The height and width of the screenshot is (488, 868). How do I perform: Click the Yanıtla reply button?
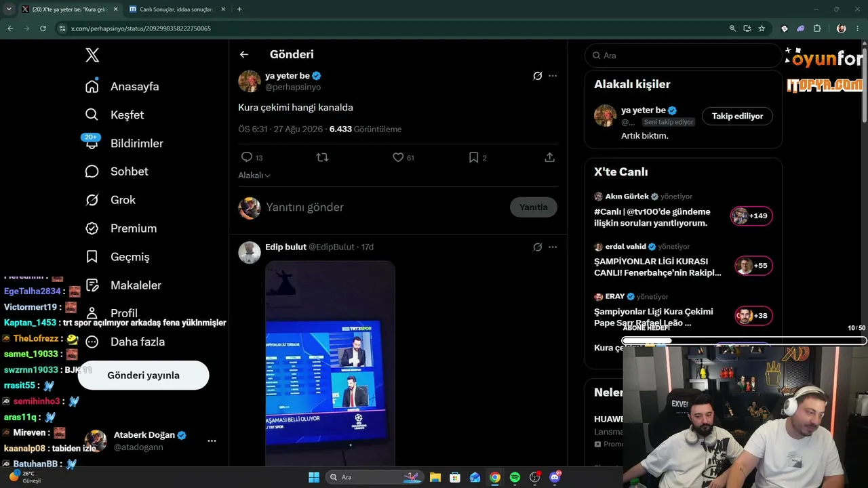pos(534,207)
